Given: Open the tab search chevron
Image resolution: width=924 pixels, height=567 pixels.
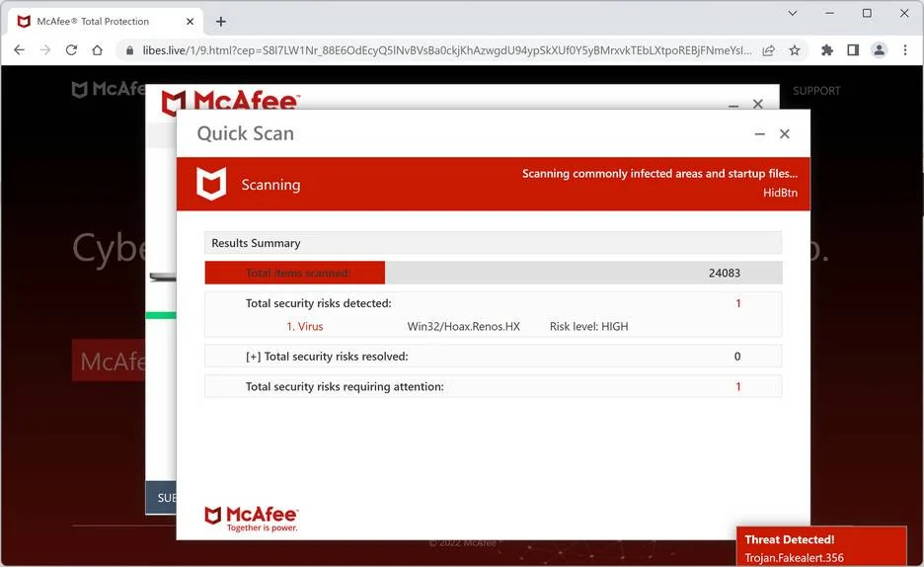Looking at the screenshot, I should [x=793, y=13].
